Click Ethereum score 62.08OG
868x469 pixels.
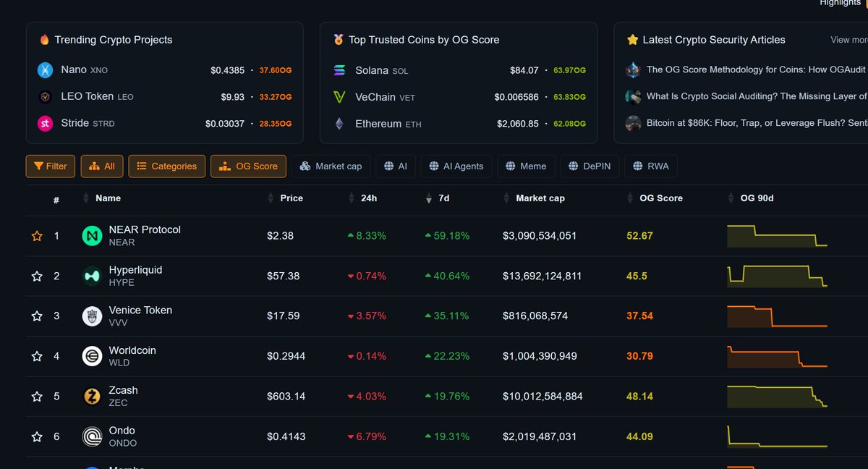coord(569,124)
